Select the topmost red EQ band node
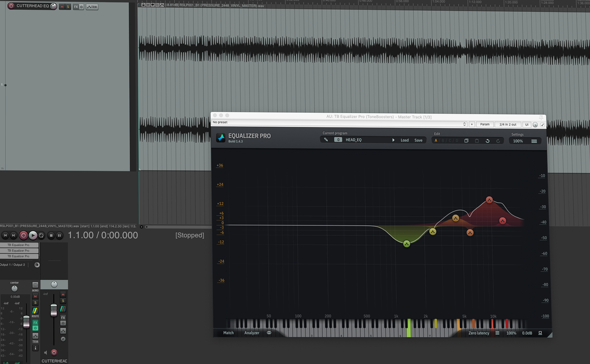Viewport: 590px width, 364px height. 489,199
